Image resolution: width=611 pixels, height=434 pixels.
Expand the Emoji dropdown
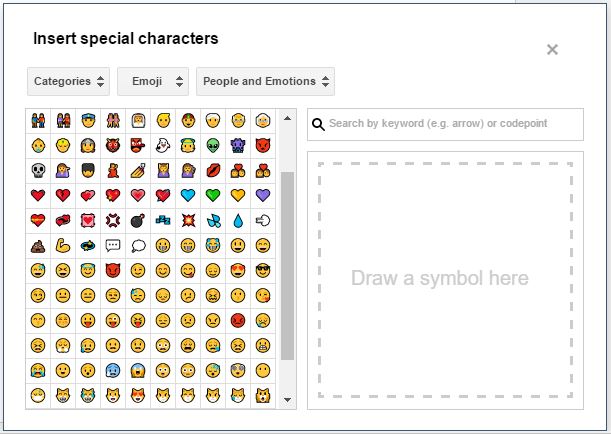coord(152,81)
